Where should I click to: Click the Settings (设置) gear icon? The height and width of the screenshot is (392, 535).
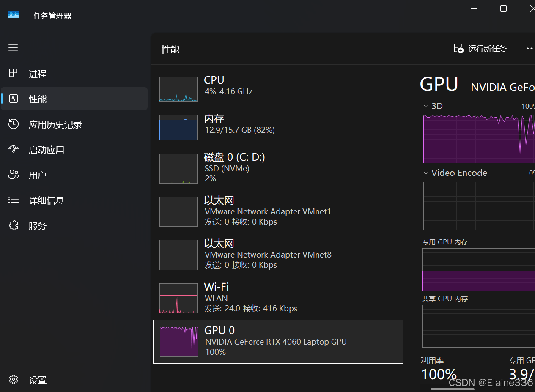coord(14,379)
